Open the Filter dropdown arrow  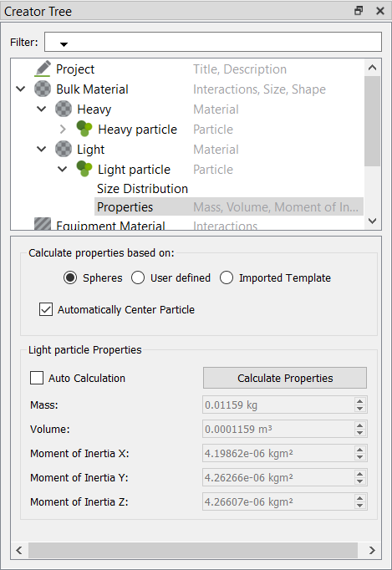coord(64,44)
